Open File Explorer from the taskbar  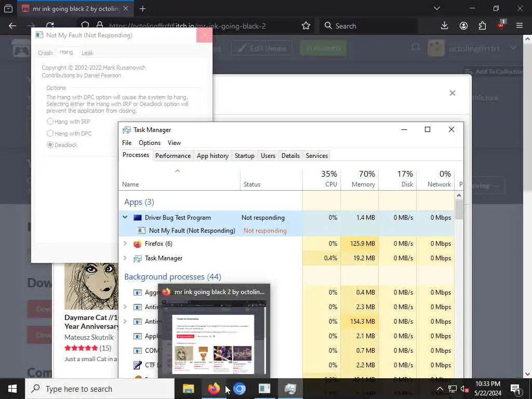(188, 389)
